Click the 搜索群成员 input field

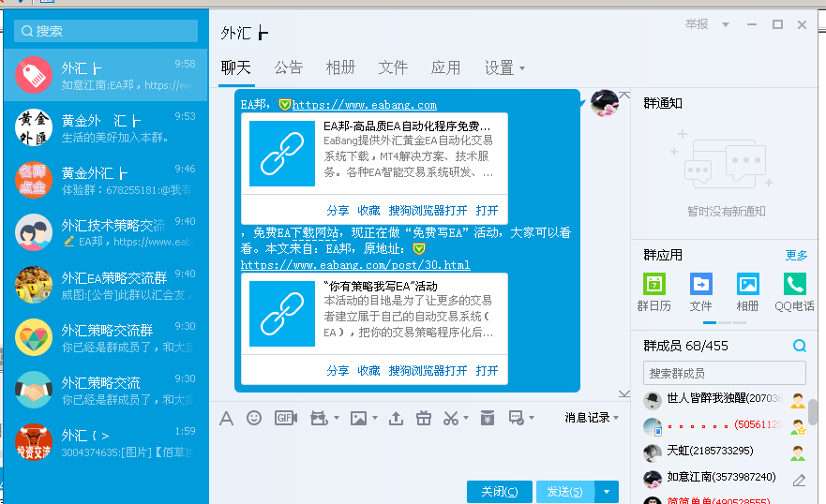click(725, 373)
